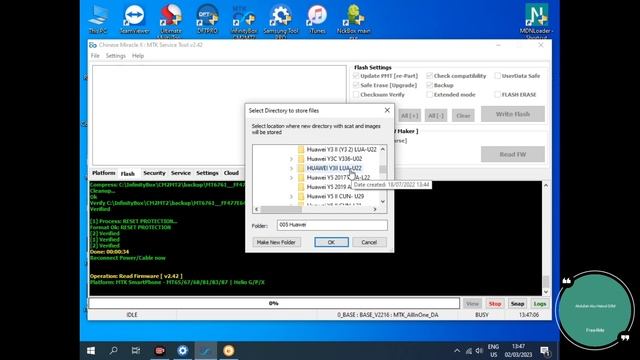Open the MDNLoader shortcut on desktop

pos(536,21)
